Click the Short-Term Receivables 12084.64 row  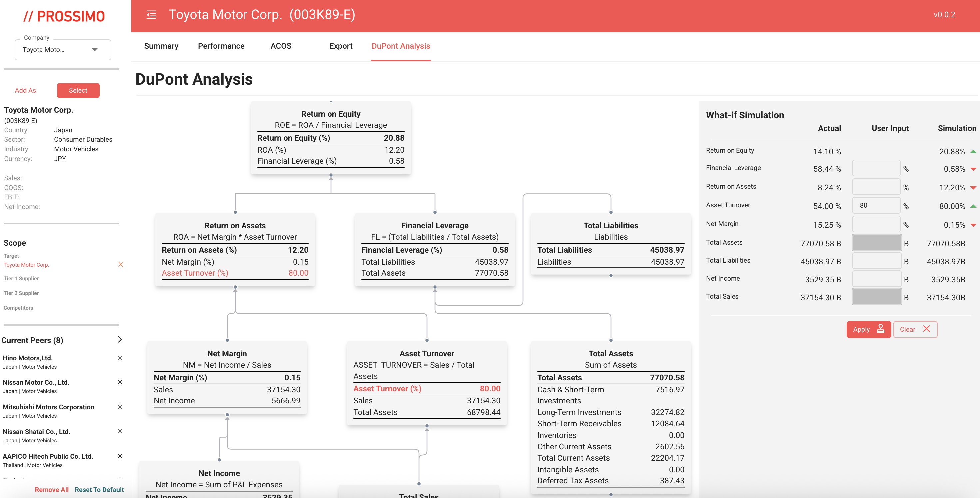(611, 424)
